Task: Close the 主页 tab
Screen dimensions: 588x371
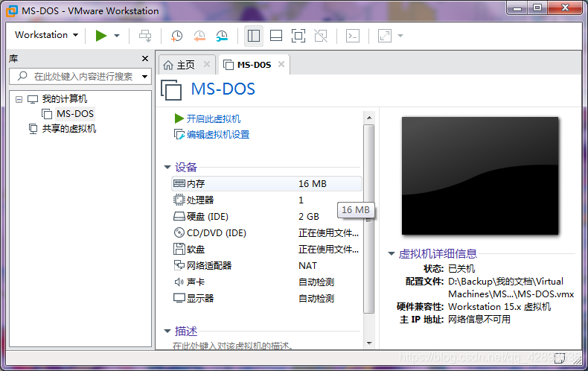Action: tap(207, 64)
